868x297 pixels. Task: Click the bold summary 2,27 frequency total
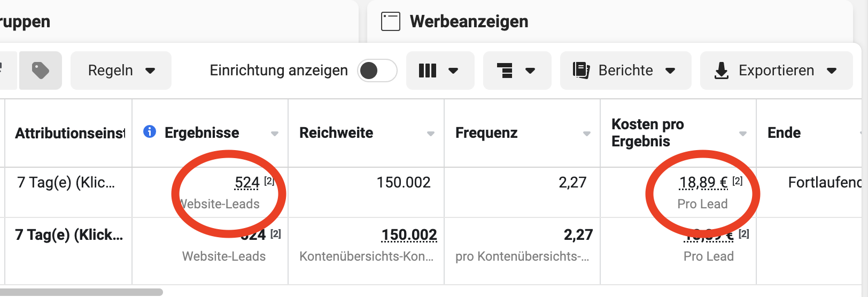point(578,235)
